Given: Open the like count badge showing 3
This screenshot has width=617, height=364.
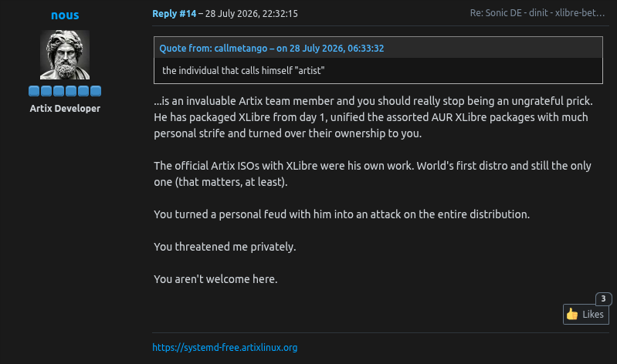Looking at the screenshot, I should pos(603,298).
